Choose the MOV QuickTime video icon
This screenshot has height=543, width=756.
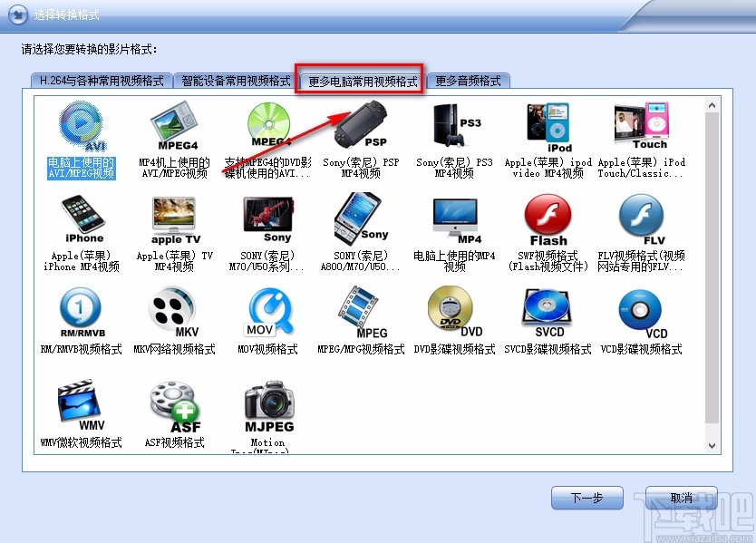[x=267, y=312]
